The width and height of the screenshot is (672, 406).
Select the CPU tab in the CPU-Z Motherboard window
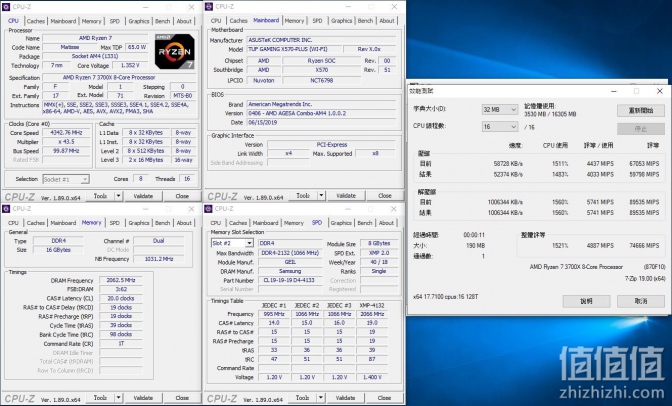216,21
